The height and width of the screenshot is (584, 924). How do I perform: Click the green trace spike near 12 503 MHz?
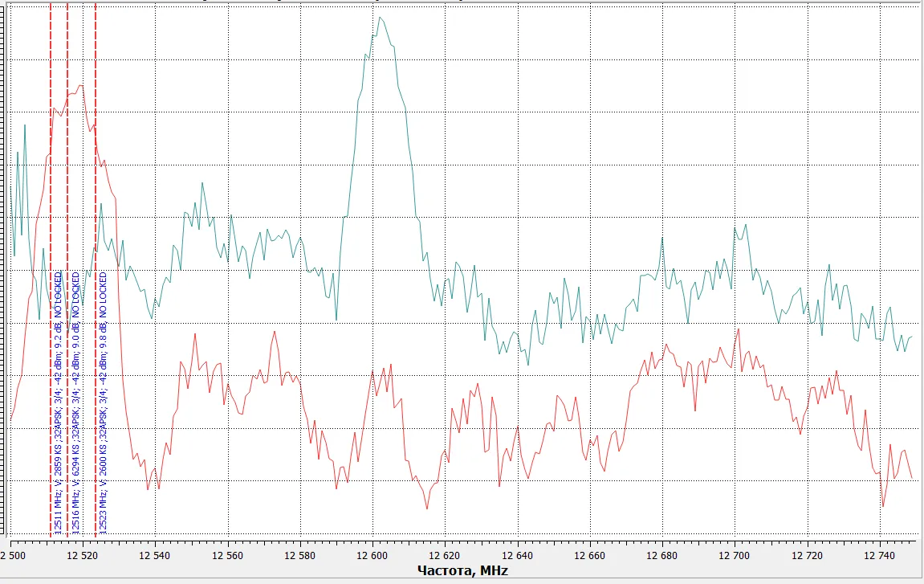coord(25,125)
